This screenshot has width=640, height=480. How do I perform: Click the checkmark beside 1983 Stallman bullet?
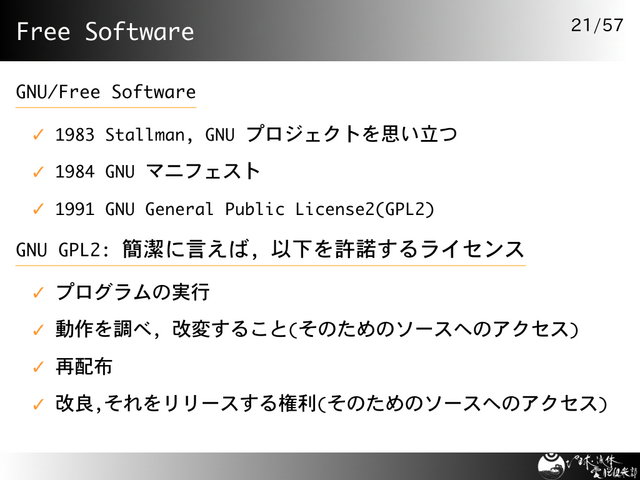click(37, 133)
